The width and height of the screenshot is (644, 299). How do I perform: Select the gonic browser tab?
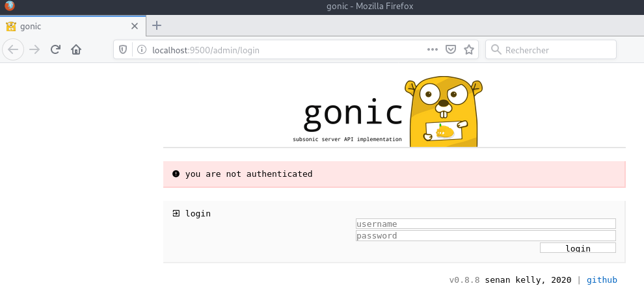(73, 26)
